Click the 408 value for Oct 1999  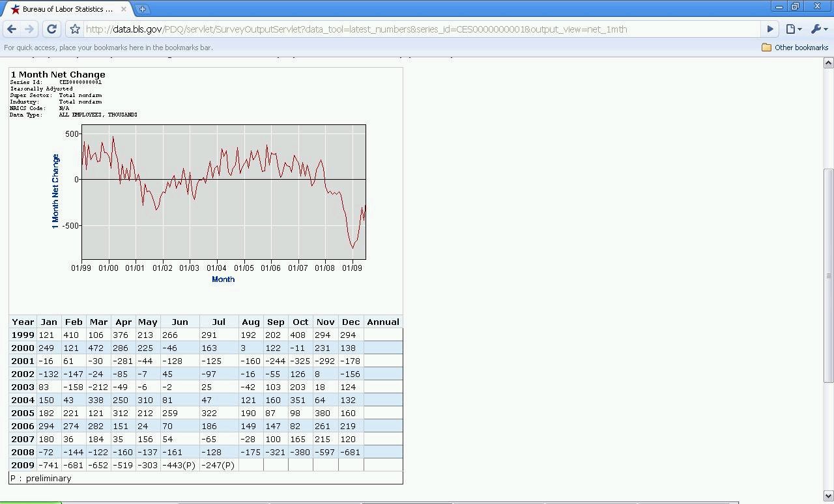[299, 335]
